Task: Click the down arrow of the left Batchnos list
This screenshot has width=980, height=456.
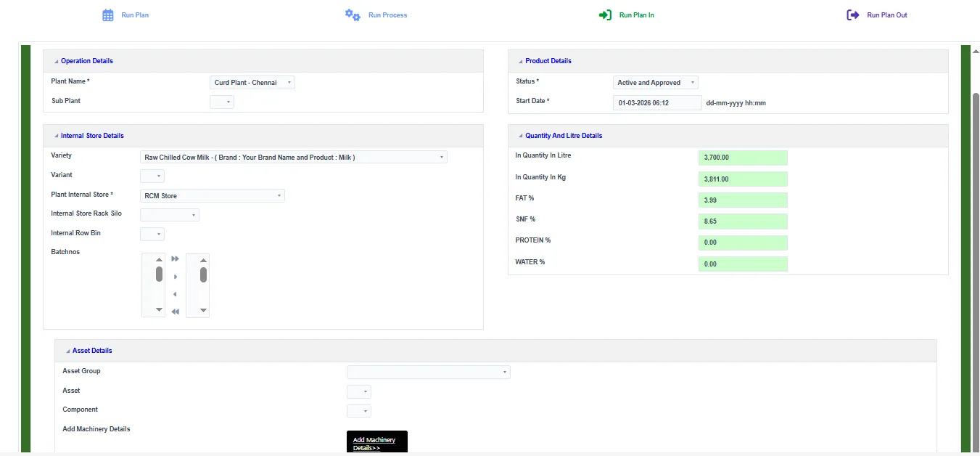Action: pos(160,310)
